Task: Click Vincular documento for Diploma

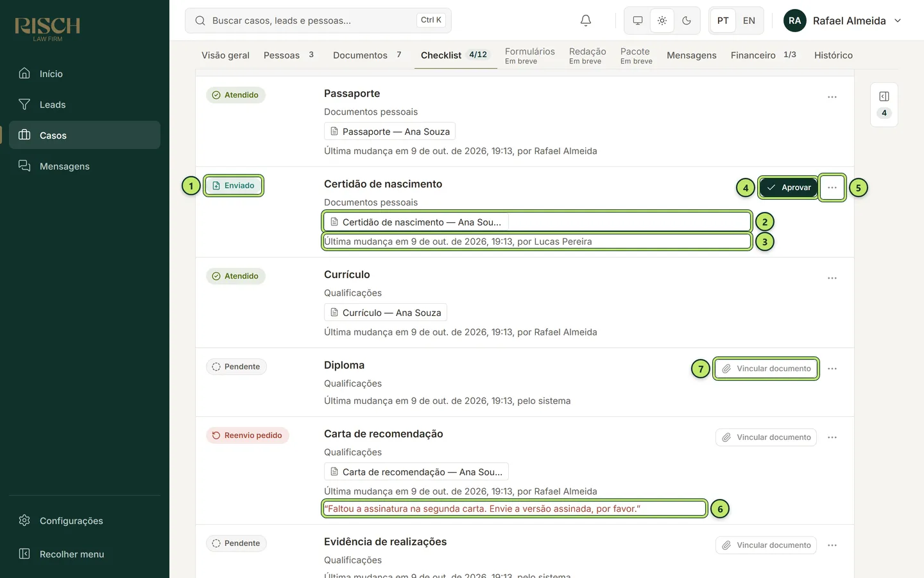Action: [x=766, y=369]
